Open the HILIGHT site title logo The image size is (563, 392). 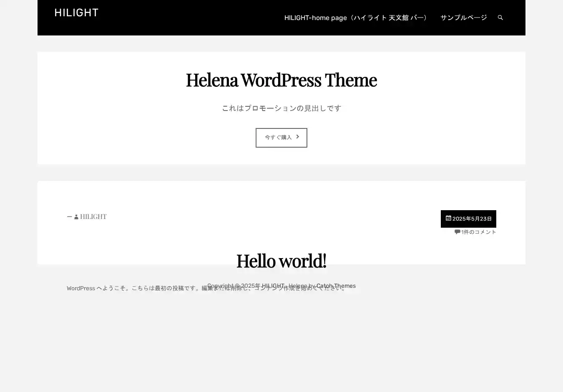tap(76, 13)
